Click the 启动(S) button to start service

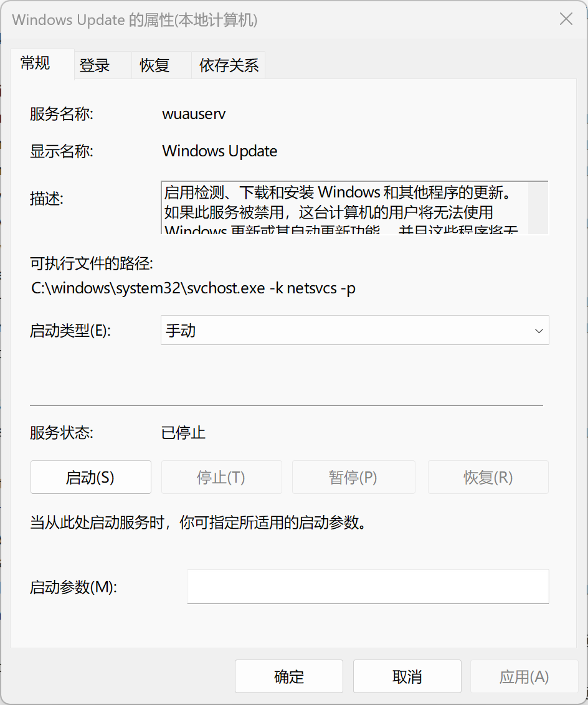tap(91, 477)
